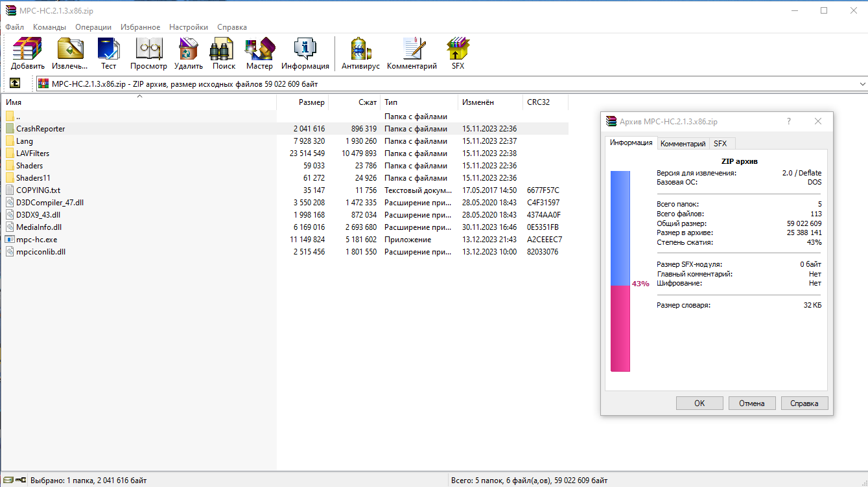
Task: Switch to the Комментарий tab in dialog
Action: click(683, 144)
